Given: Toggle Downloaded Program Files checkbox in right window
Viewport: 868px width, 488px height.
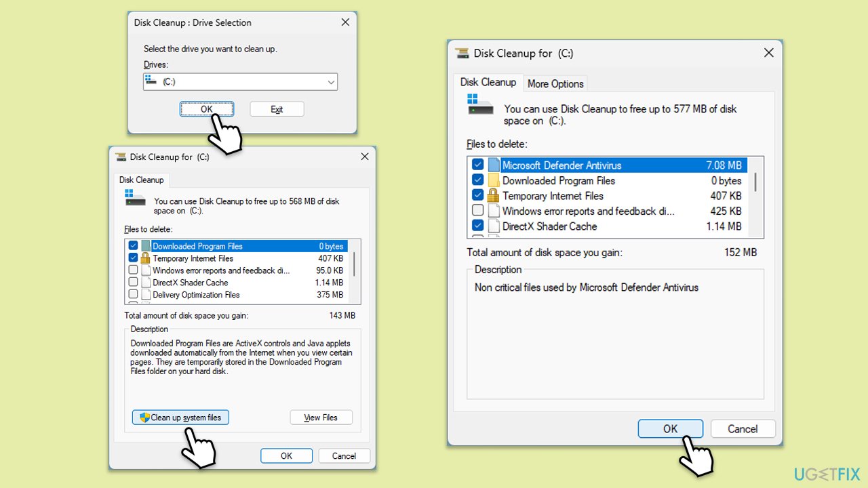Looking at the screenshot, I should point(478,180).
